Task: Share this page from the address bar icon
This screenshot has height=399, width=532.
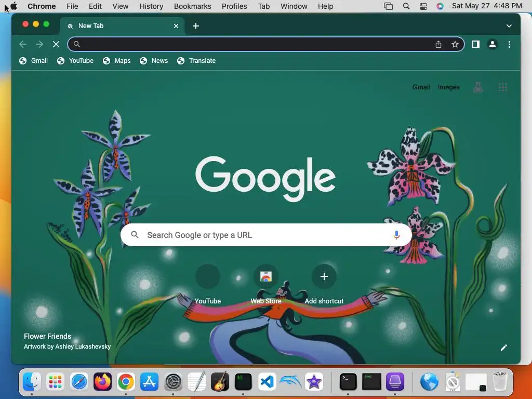Action: [x=438, y=44]
